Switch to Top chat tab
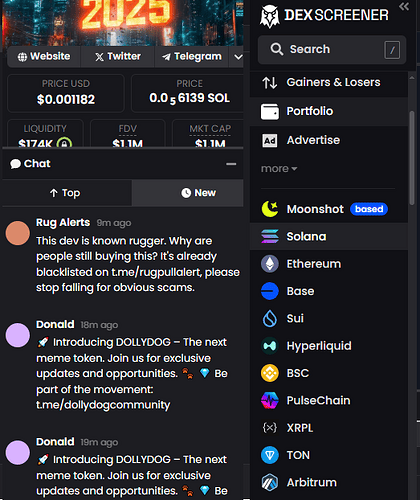Viewport: 420px width, 500px height. [67, 193]
